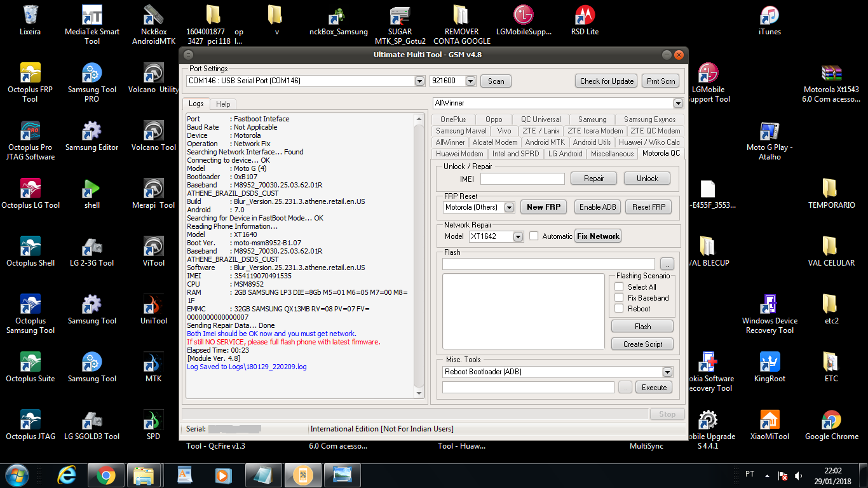Click the Execute button
This screenshot has height=488, width=868.
(654, 388)
